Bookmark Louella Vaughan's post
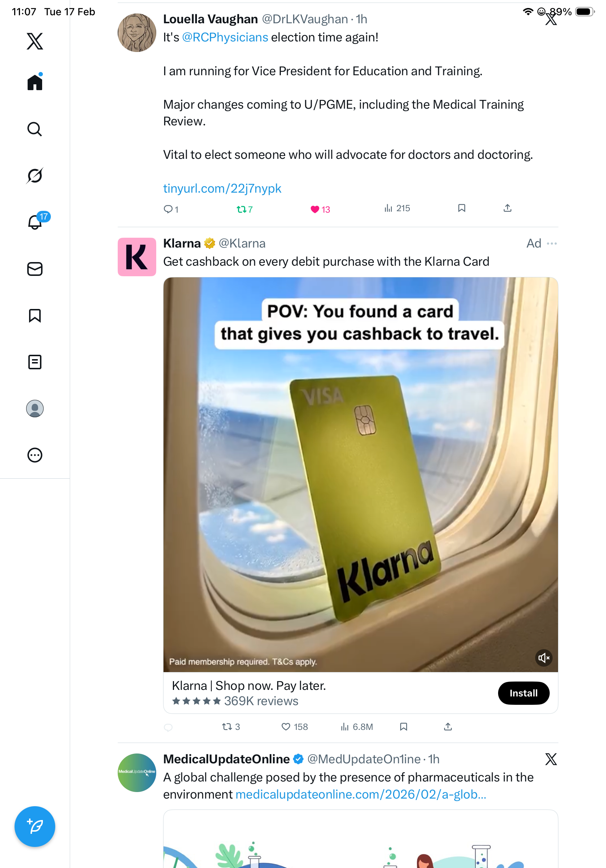 coord(461,208)
